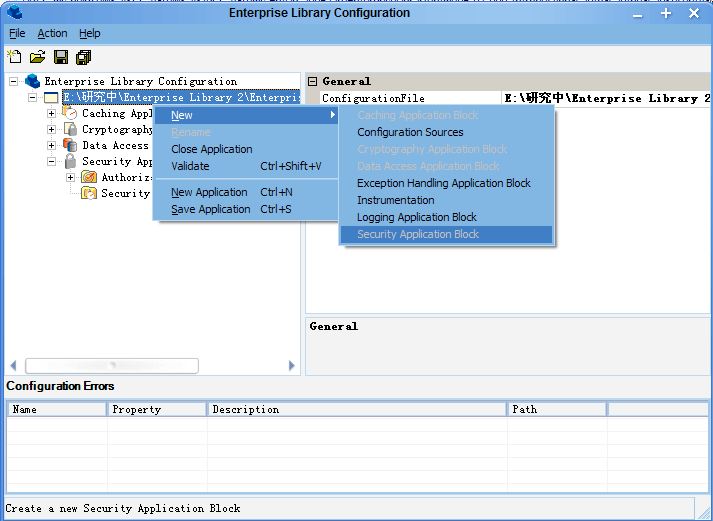Click the Caching Application Block clock icon
The height and width of the screenshot is (521, 713).
click(x=70, y=113)
